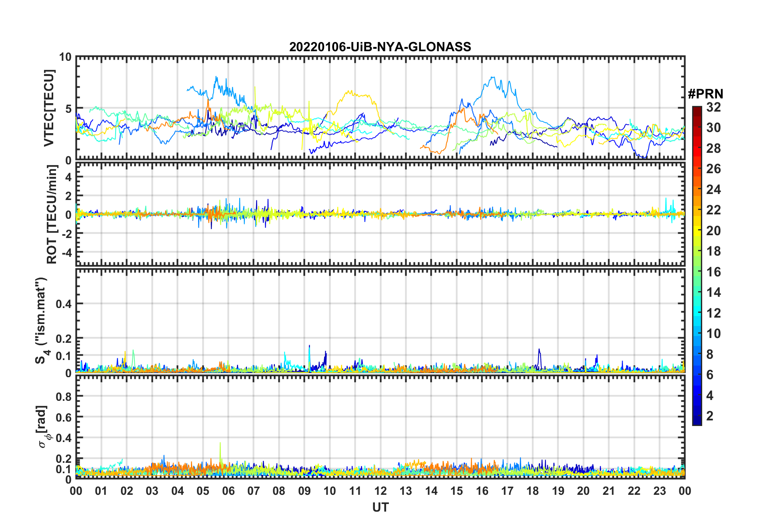
Task: Select colorbar tick label 22
Action: click(x=713, y=210)
